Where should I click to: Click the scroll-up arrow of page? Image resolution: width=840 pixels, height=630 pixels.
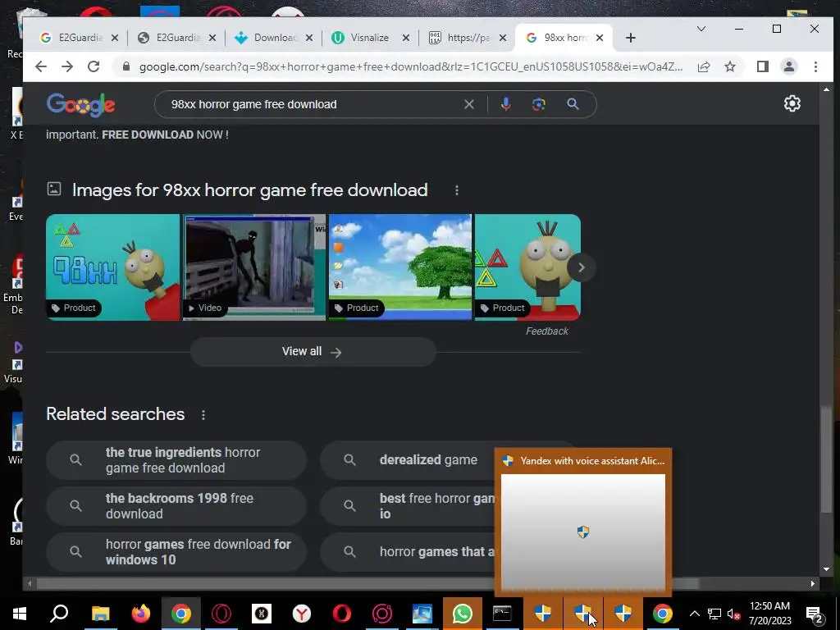[x=827, y=89]
